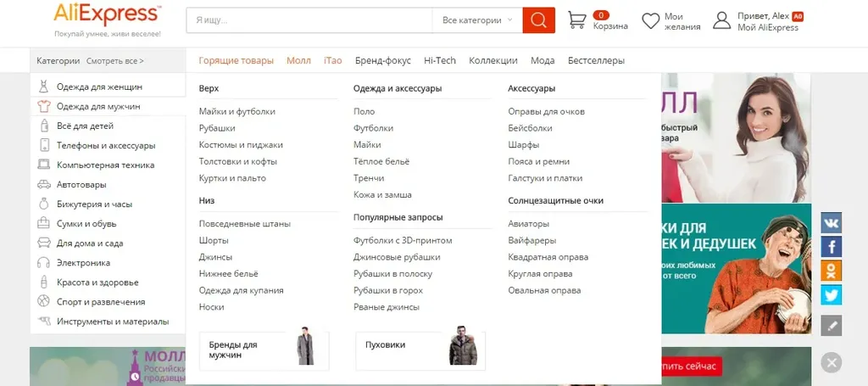868x386 pixels.
Task: Open the Hi-Tech menu item
Action: pyautogui.click(x=440, y=61)
